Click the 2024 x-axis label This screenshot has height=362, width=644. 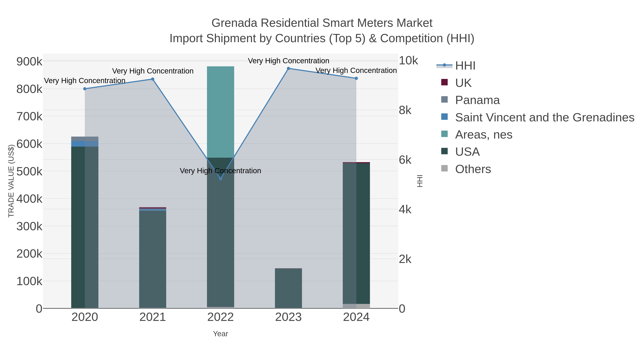(x=356, y=317)
